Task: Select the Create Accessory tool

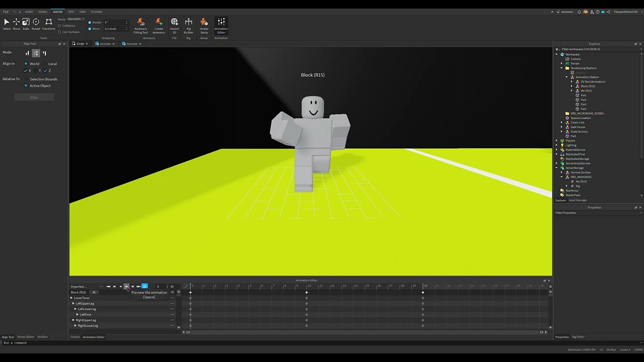Action: (158, 24)
